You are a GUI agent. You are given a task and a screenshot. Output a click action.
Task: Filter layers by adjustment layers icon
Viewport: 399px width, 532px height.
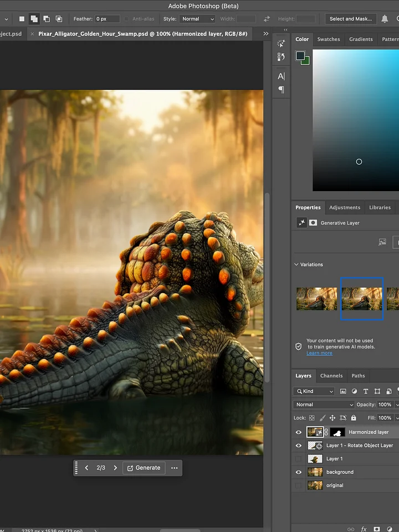click(x=354, y=391)
